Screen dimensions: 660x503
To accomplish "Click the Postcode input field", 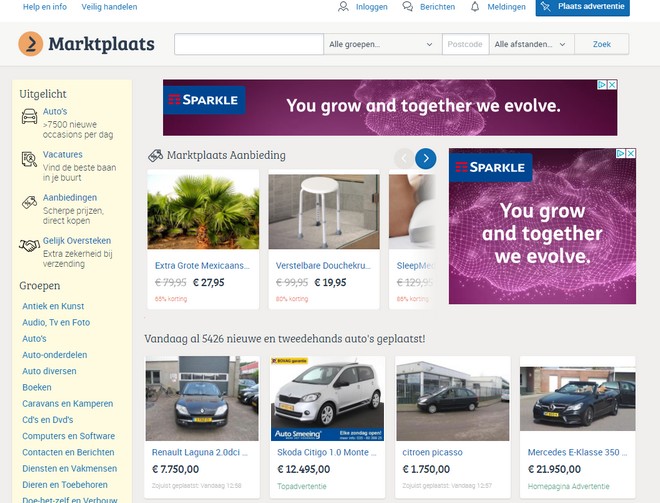I will tap(466, 44).
